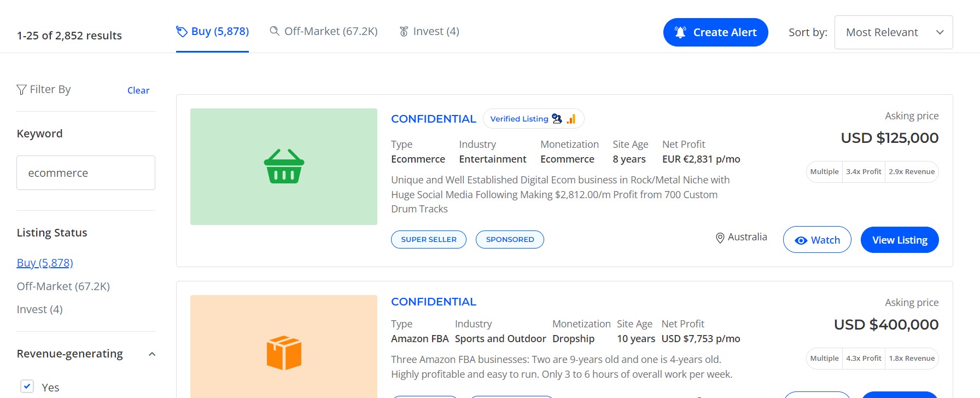This screenshot has height=398, width=980.
Task: Switch to the Off-Market (67.2K) tab
Action: point(324,31)
